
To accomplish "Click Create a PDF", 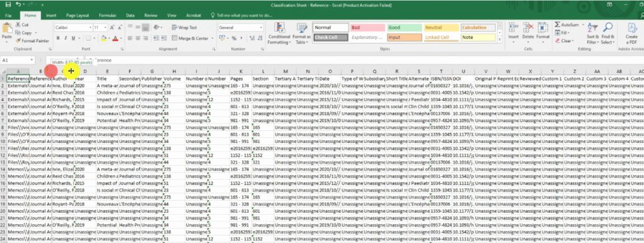I will (631, 34).
